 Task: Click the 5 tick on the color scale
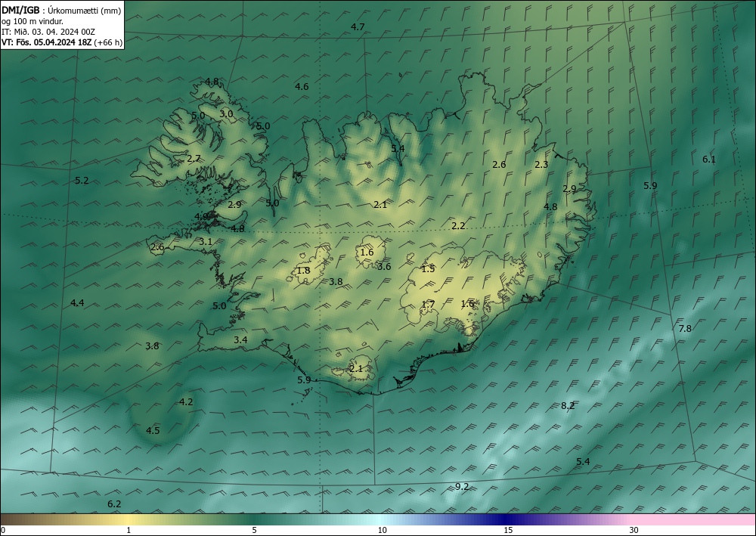pyautogui.click(x=254, y=531)
